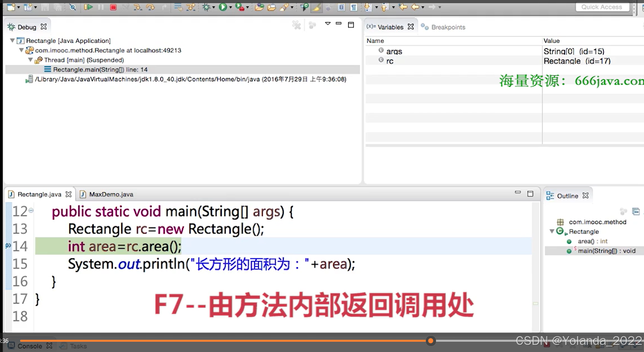Switch to the Rectangle.java editor tab

pos(39,194)
